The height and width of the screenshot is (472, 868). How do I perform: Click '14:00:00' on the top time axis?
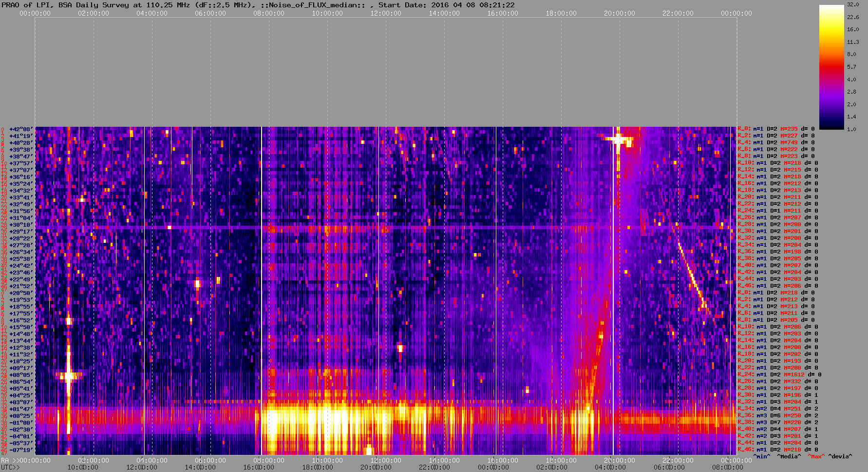click(x=444, y=14)
